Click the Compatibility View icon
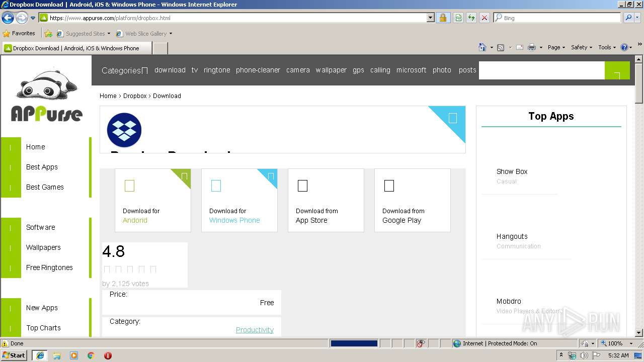 point(458,18)
